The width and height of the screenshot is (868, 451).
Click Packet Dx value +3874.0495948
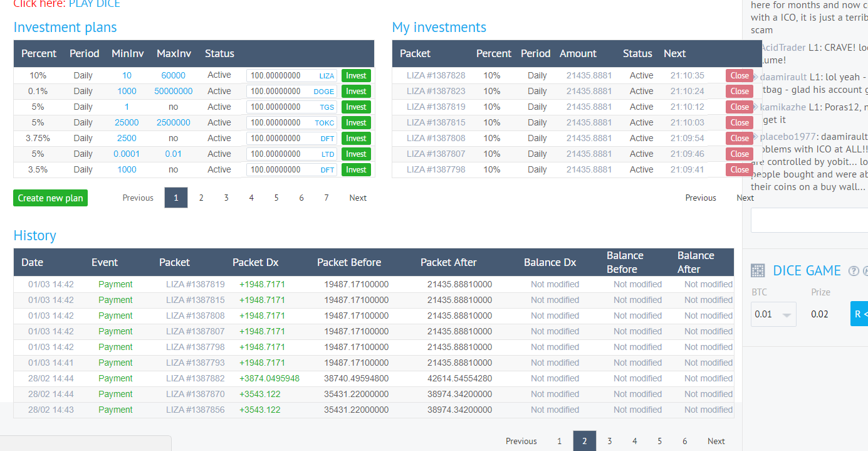(x=269, y=378)
